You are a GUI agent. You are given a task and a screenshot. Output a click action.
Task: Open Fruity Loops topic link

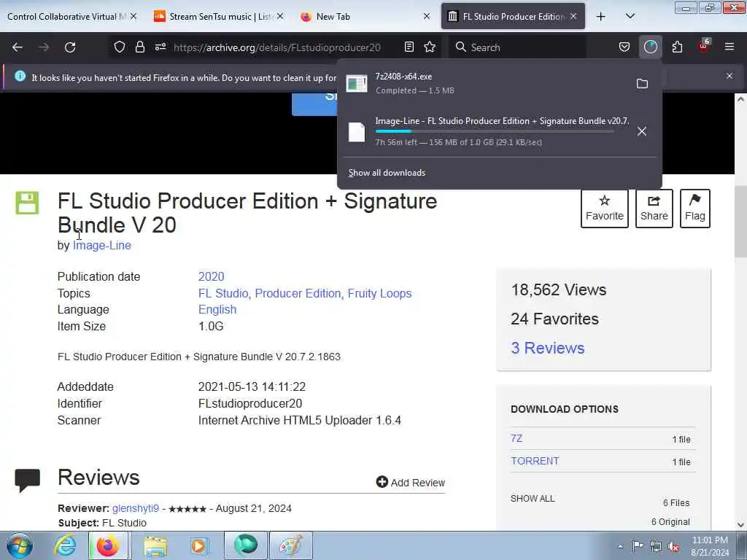(x=379, y=293)
